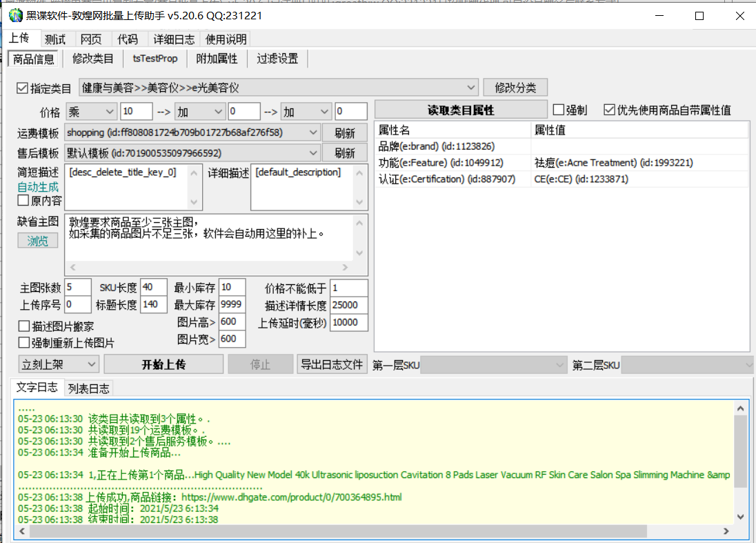Viewport: 756px width, 543px height.
Task: Expand the 售后模板 默认模板 dropdown
Action: tap(192, 153)
